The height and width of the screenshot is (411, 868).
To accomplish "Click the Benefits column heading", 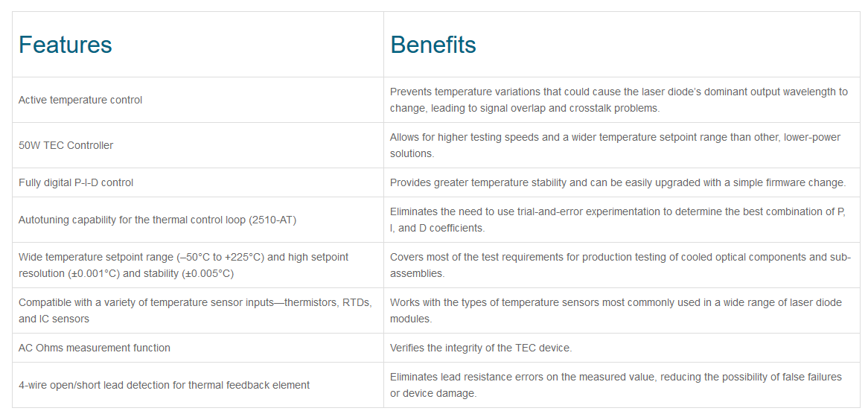I will pyautogui.click(x=433, y=45).
